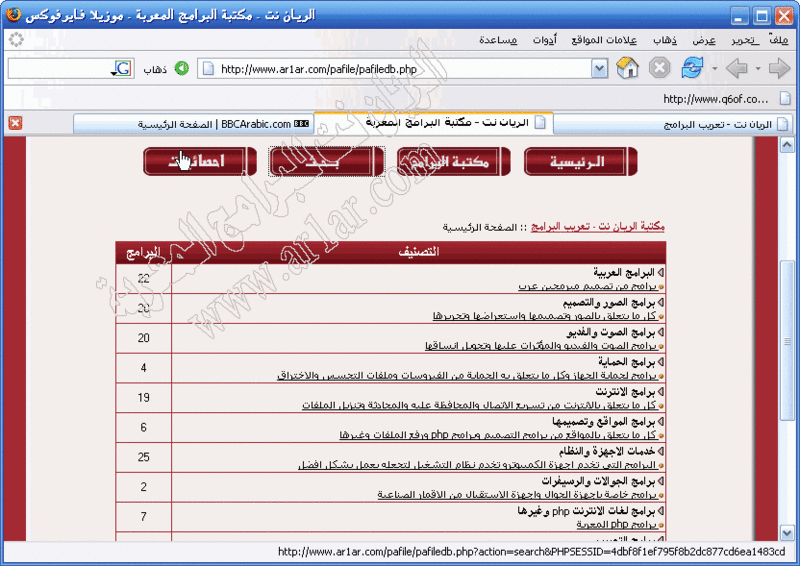This screenshot has width=800, height=566.
Task: Open the مساعدة menu
Action: click(498, 40)
